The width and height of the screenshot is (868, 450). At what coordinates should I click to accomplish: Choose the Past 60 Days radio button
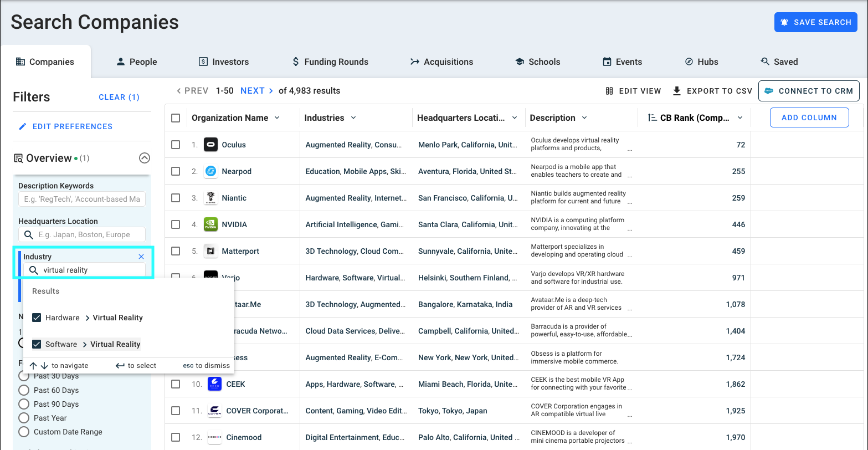point(24,390)
